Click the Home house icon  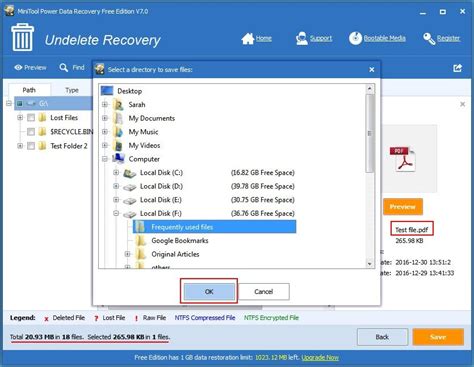pos(248,39)
